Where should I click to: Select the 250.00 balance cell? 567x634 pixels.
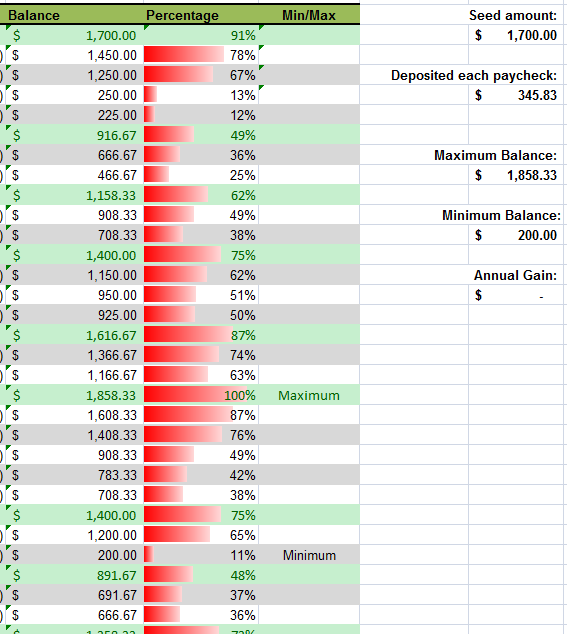[x=74, y=95]
